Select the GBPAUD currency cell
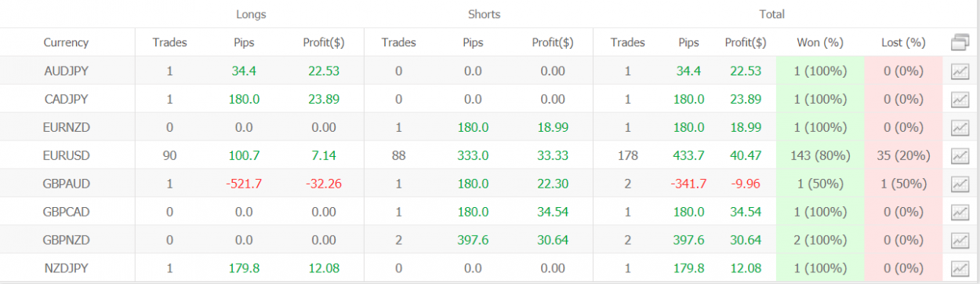 click(x=66, y=184)
